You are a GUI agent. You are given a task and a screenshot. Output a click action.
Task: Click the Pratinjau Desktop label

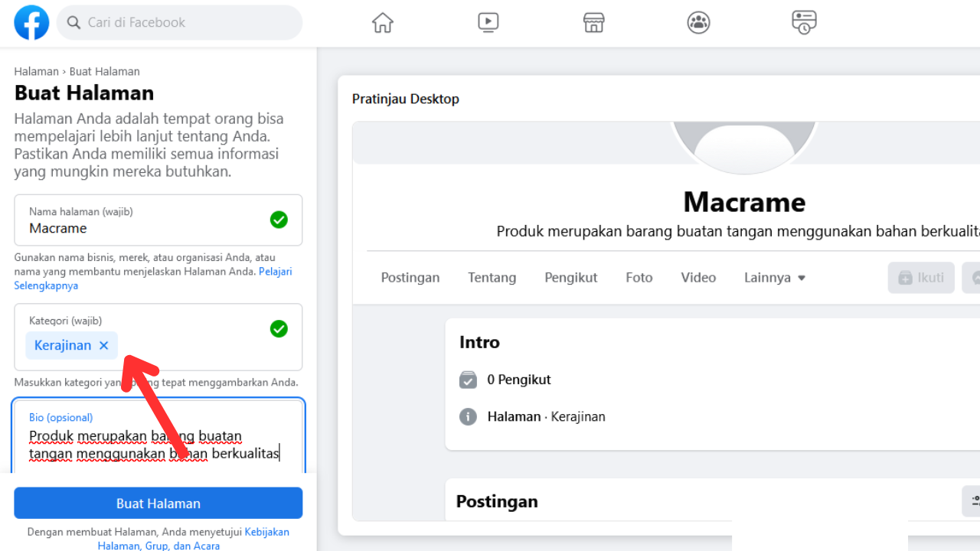406,99
